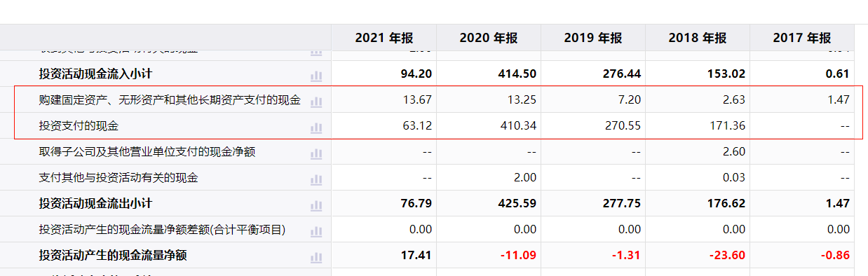
Task: Select the 2021 年报 column header
Action: (x=384, y=38)
